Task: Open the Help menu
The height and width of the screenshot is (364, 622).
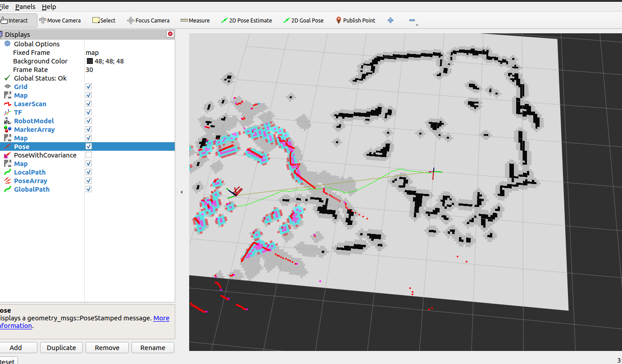Action: 49,7
